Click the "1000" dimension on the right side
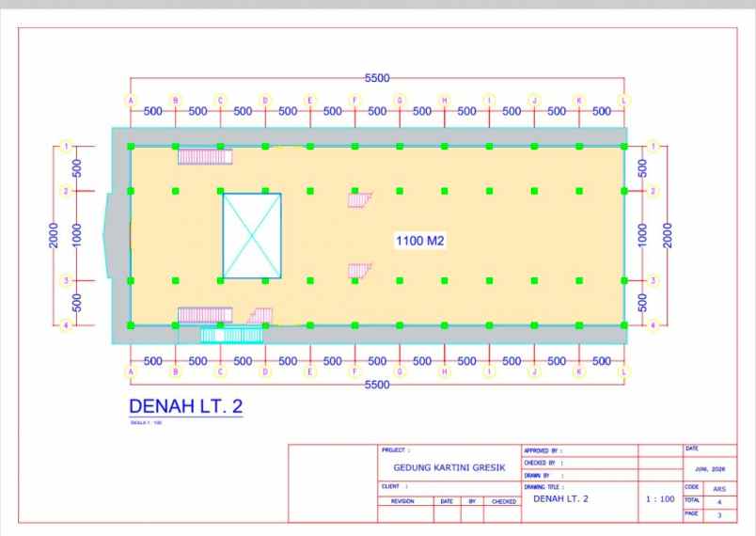 coord(642,235)
